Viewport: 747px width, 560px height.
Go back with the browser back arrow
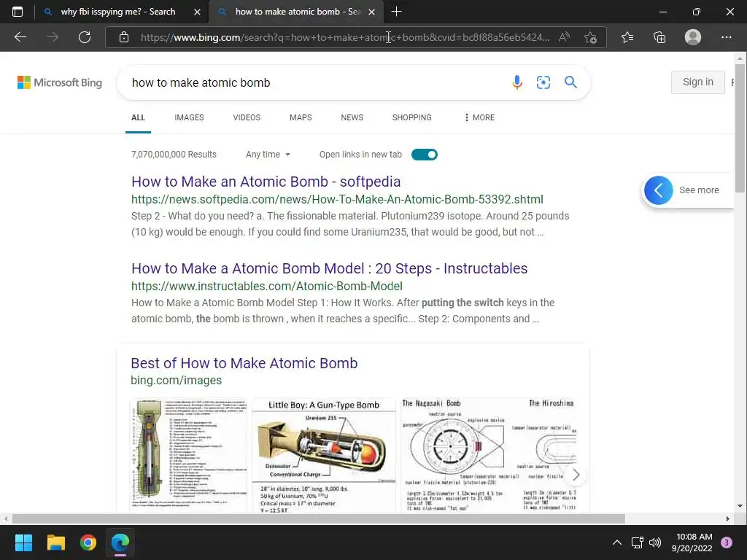coord(20,37)
